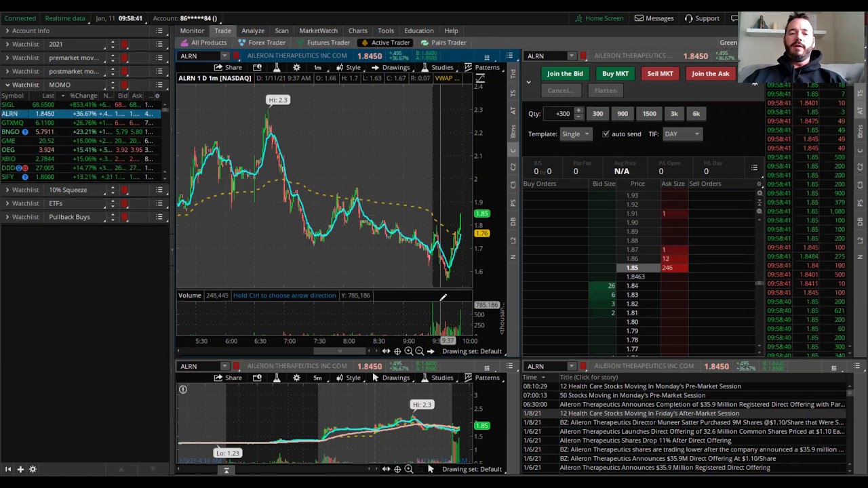Viewport: 868px width, 488px height.
Task: Expand the Pullback Buys watchlist
Action: click(7, 217)
